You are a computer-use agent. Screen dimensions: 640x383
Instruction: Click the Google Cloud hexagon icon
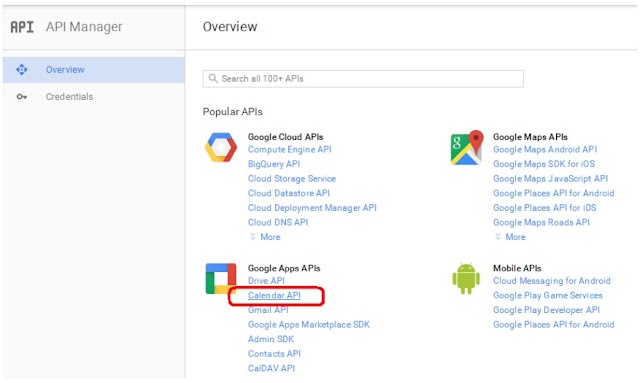click(221, 147)
